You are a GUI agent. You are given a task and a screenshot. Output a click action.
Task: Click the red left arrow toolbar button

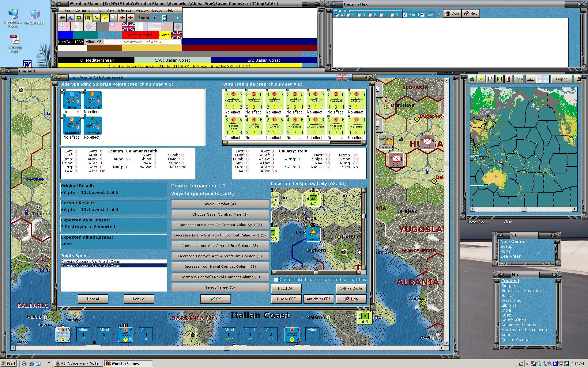click(122, 18)
